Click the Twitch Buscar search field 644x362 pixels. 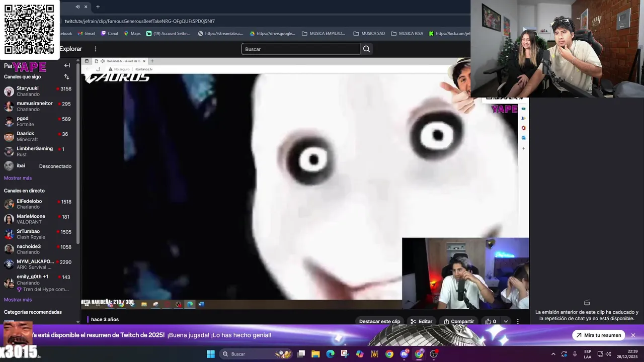coord(300,49)
